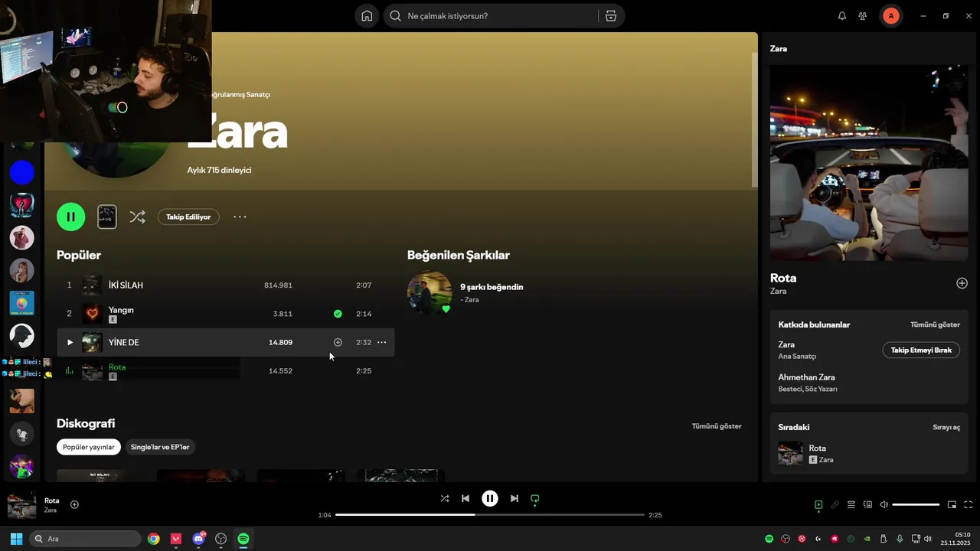
Task: Play the YİNE DE track
Action: 69,342
